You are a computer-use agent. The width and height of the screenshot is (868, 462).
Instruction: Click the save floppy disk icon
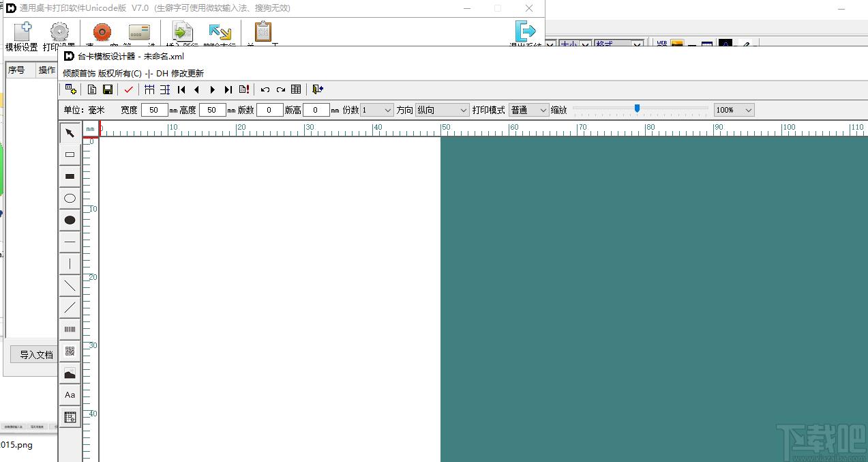108,89
